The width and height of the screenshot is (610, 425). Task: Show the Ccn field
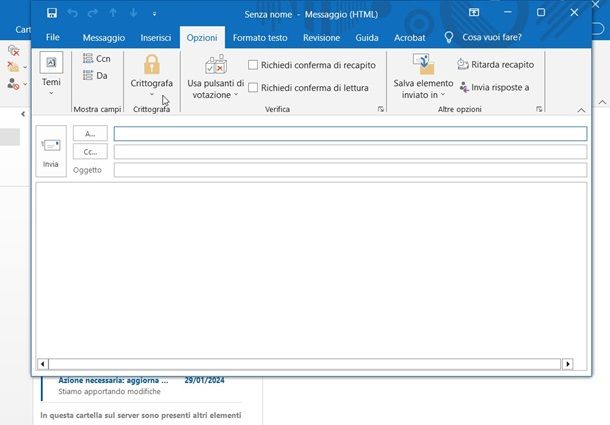coord(97,58)
